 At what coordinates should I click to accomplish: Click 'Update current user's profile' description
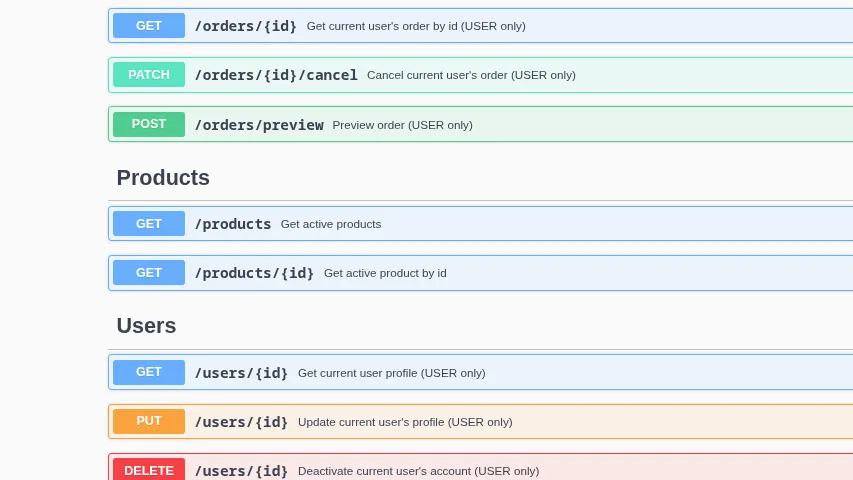[x=405, y=422]
